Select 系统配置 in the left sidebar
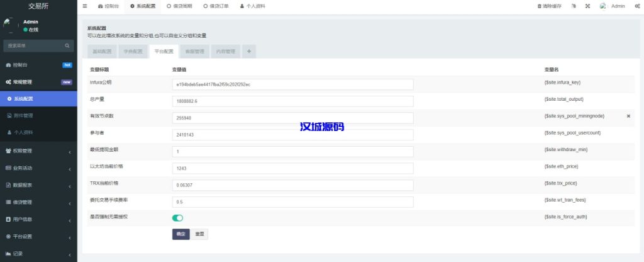644x262 pixels. [38, 99]
